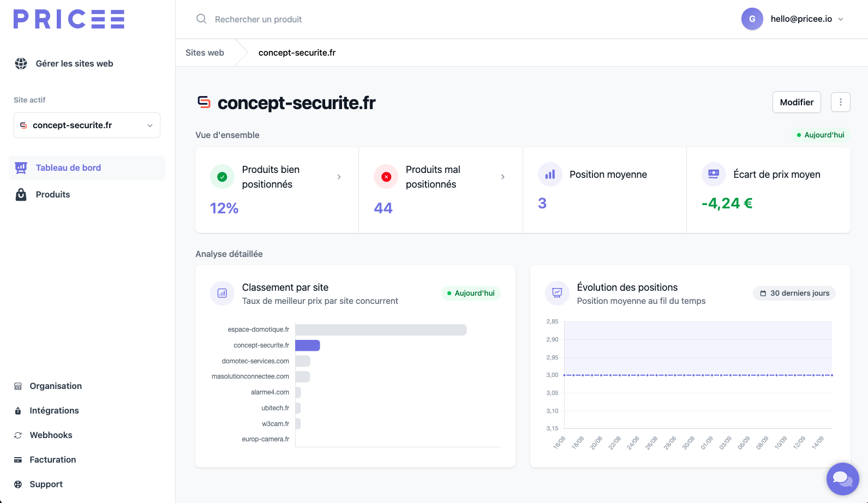868x503 pixels.
Task: Click the Évolution des positions presentation icon
Action: (x=557, y=294)
